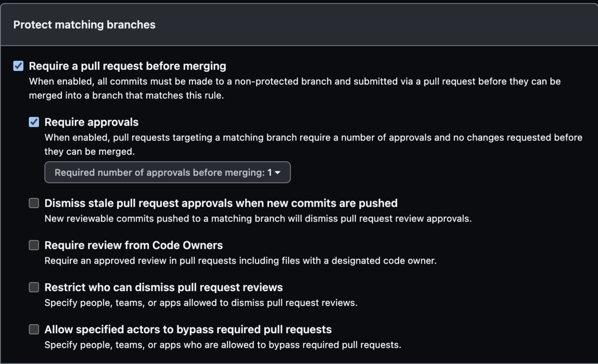Enable the Dismiss stale pull request approvals checkbox
This screenshot has width=598, height=364.
[34, 203]
